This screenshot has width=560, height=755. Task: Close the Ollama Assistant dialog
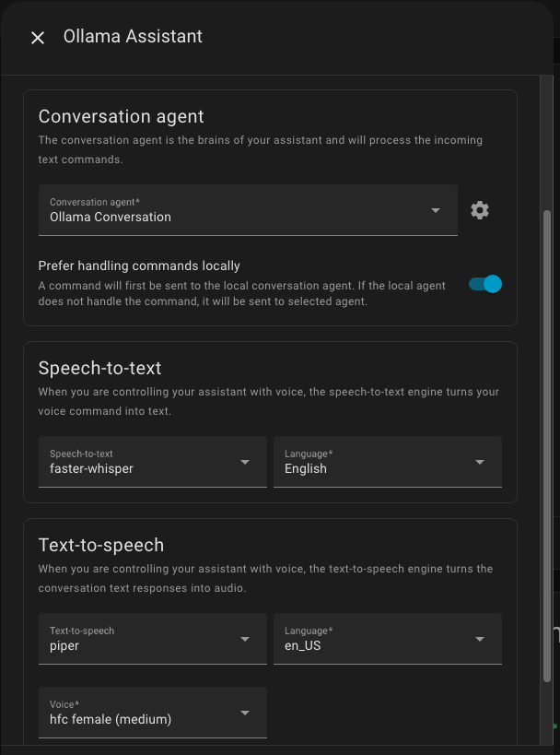click(x=38, y=38)
